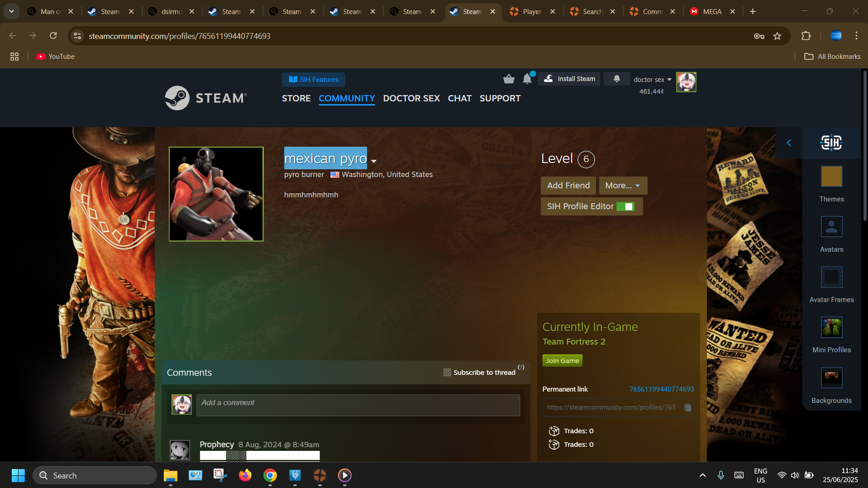Open Chrome extensions puzzle icon
Screen dimensions: 868x488
806,36
